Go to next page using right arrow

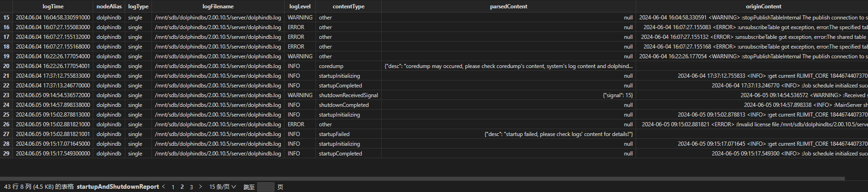[x=200, y=186]
